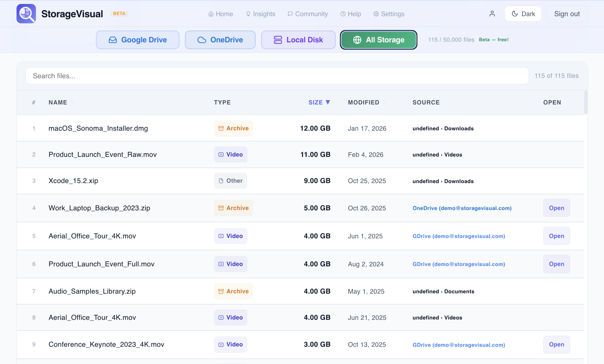Focus the Search files input field
Screen dimensions: 604x364
point(277,76)
